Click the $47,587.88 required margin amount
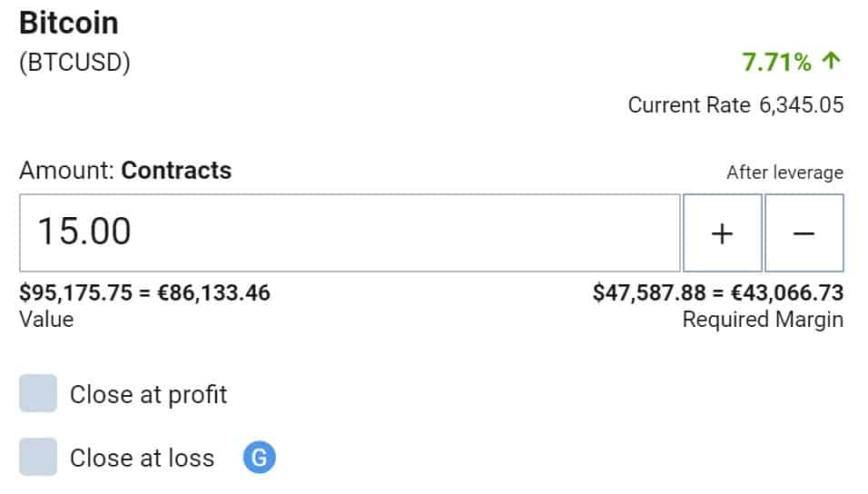The image size is (868, 494). point(649,292)
